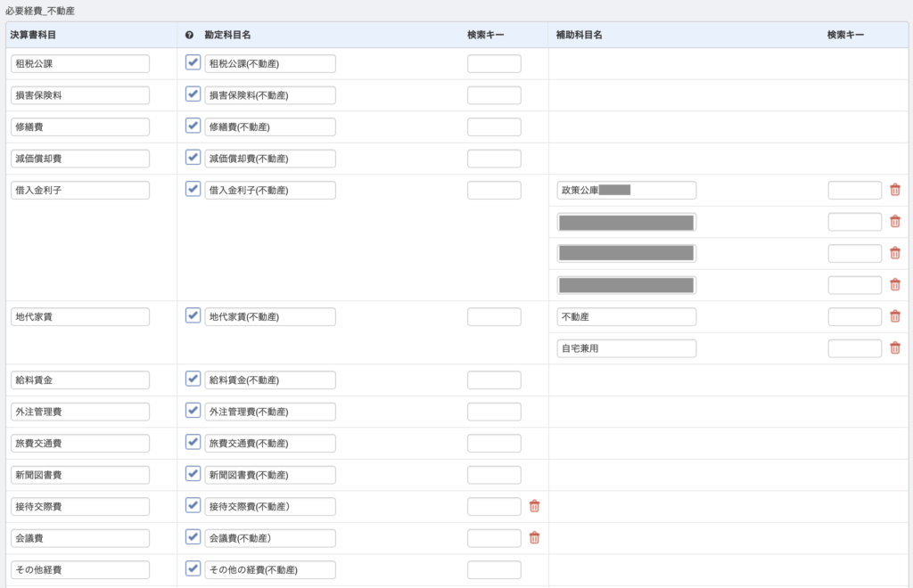This screenshot has width=913, height=588.
Task: Click the 新聞図書費(不動産) account name field
Action: pyautogui.click(x=270, y=475)
